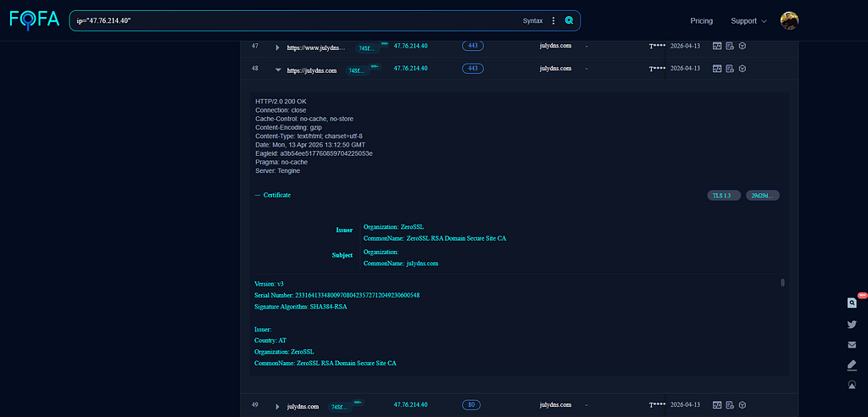Click port 80 badge in row 49

(x=471, y=405)
